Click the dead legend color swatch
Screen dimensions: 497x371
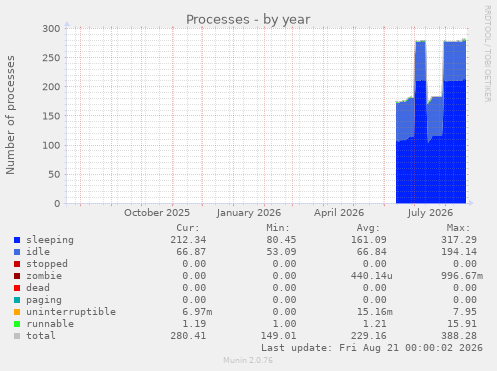(17, 288)
